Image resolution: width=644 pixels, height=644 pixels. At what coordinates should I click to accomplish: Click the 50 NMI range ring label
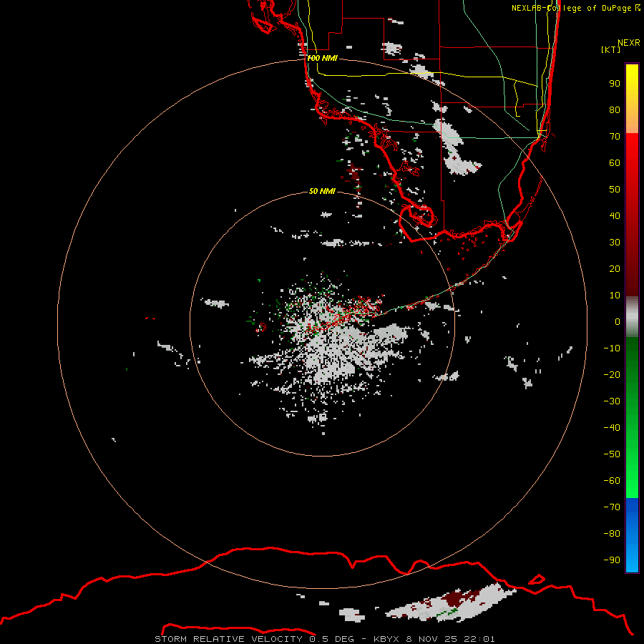tap(323, 191)
